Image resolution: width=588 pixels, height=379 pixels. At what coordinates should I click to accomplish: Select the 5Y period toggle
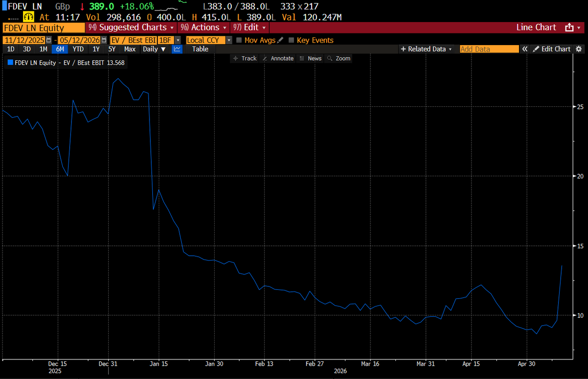pos(112,49)
